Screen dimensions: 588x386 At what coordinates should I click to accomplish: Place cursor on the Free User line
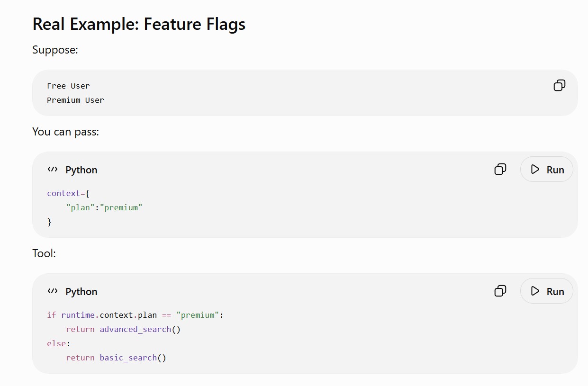point(68,86)
